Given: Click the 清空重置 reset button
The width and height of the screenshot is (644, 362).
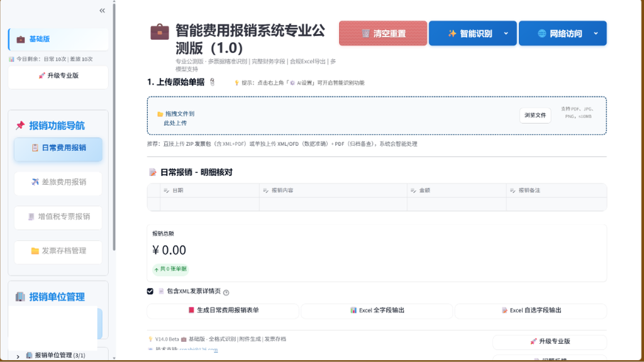Looking at the screenshot, I should click(x=382, y=33).
